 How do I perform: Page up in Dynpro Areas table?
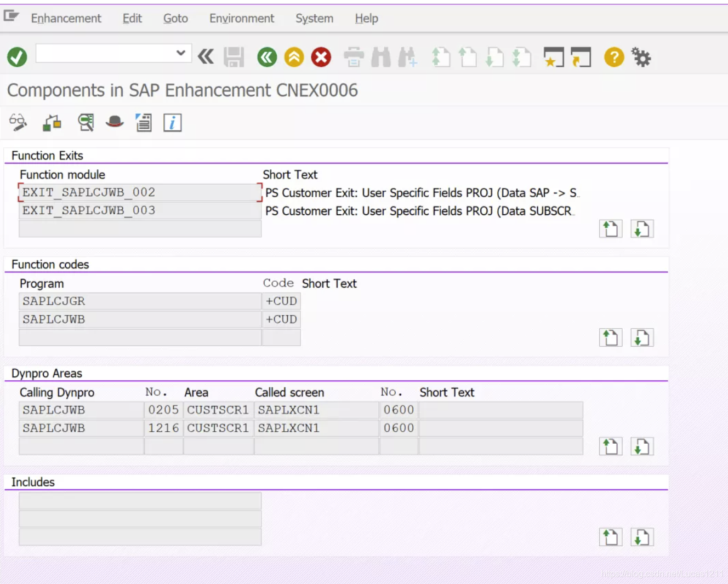[611, 446]
